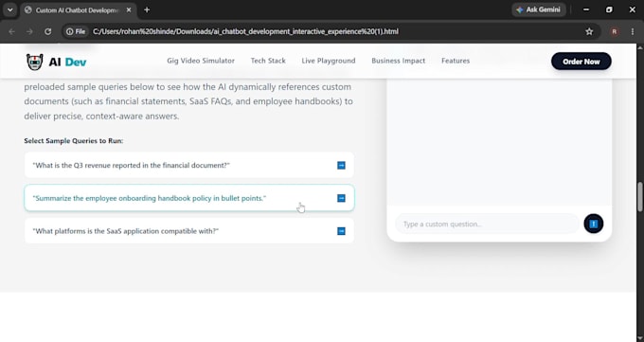Open Gig Video Simulator nav link
644x342 pixels.
click(201, 61)
